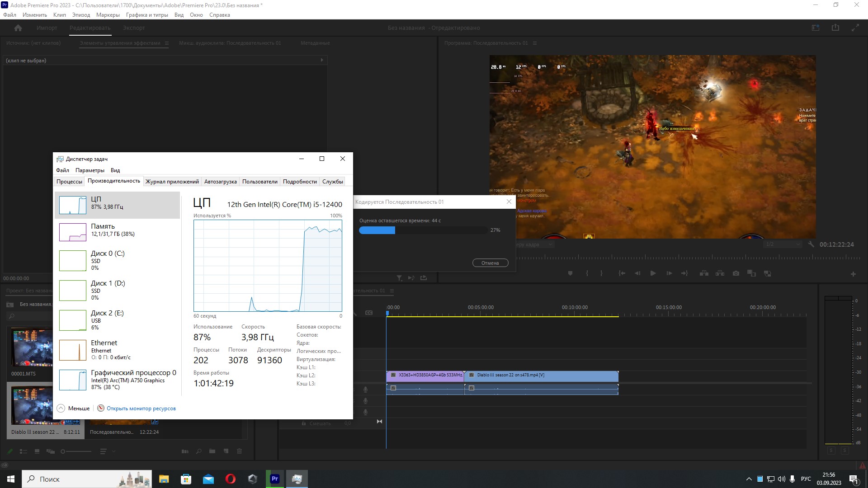Open playback resolution 1/2 dropdown
Image resolution: width=868 pixels, height=488 pixels.
pyautogui.click(x=783, y=244)
